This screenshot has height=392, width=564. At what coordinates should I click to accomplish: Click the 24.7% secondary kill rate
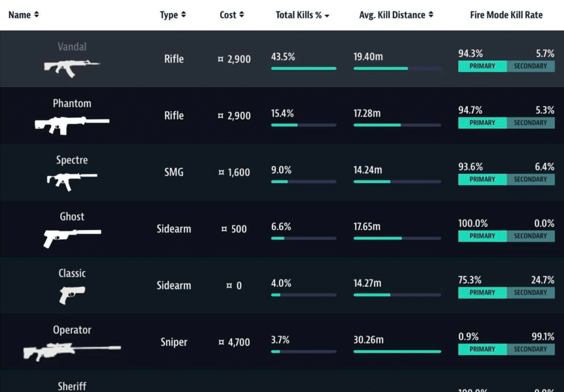pyautogui.click(x=543, y=280)
